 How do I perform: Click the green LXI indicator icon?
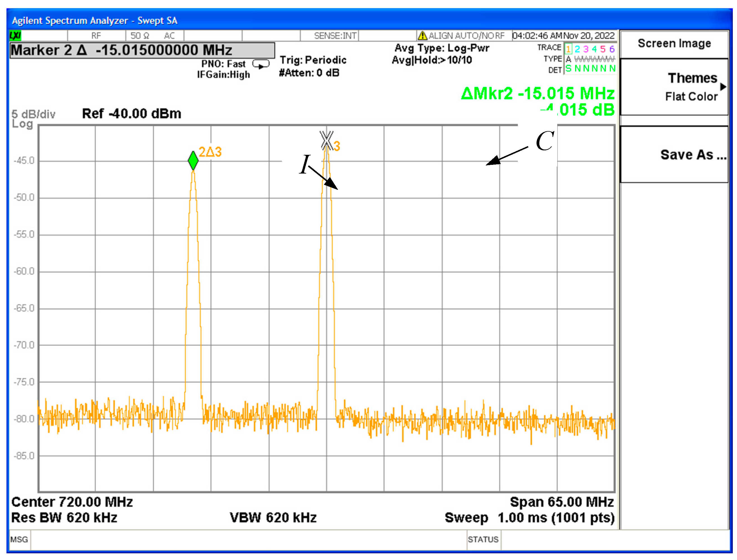click(15, 35)
